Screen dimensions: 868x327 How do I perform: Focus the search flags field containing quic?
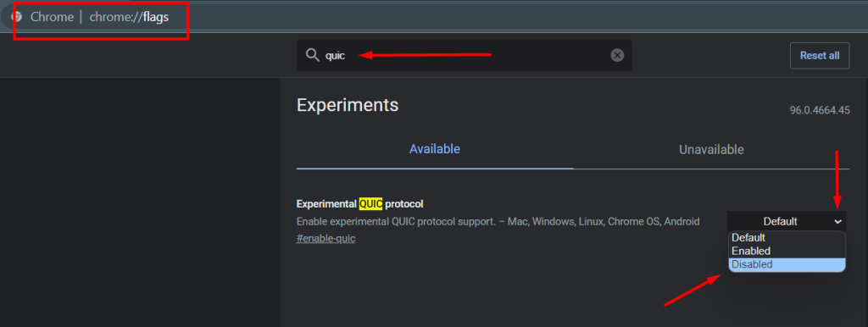(464, 55)
